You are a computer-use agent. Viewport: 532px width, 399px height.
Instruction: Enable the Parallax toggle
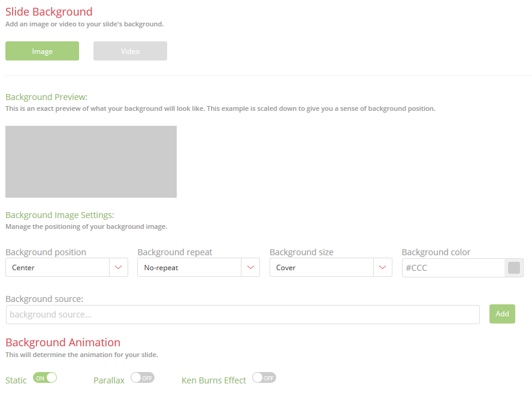click(143, 377)
